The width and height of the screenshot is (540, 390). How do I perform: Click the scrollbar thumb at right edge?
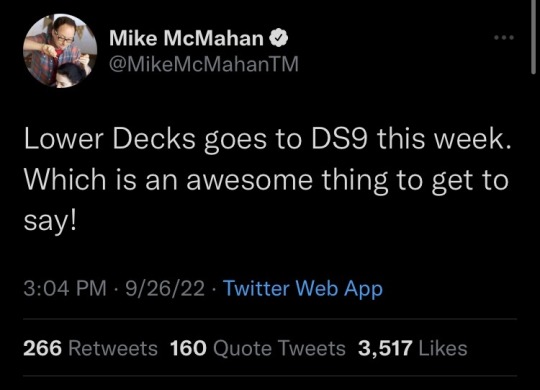point(533,37)
